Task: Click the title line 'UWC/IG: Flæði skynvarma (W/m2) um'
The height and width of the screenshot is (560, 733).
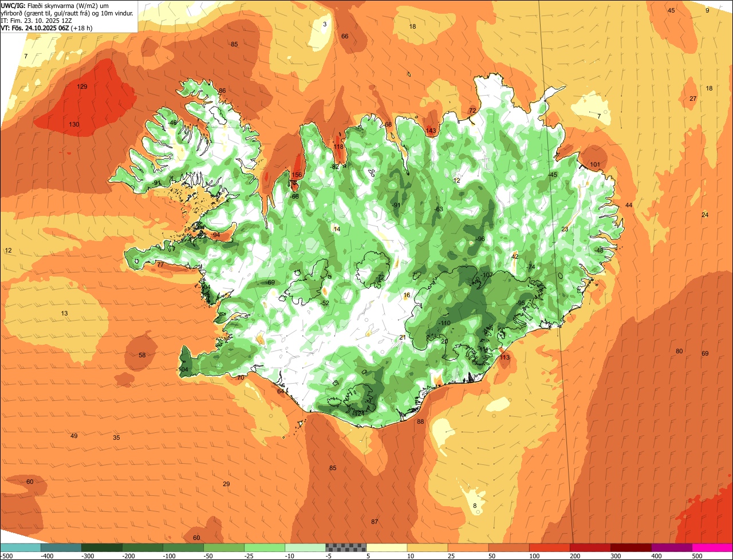Action: 55,5
